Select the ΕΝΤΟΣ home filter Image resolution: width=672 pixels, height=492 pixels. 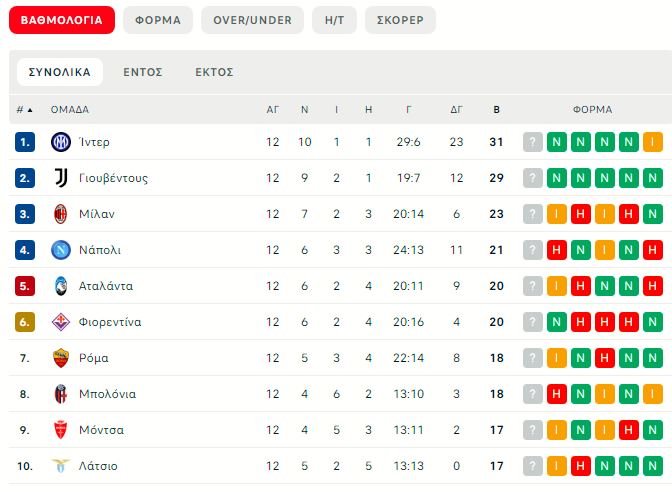coord(143,72)
